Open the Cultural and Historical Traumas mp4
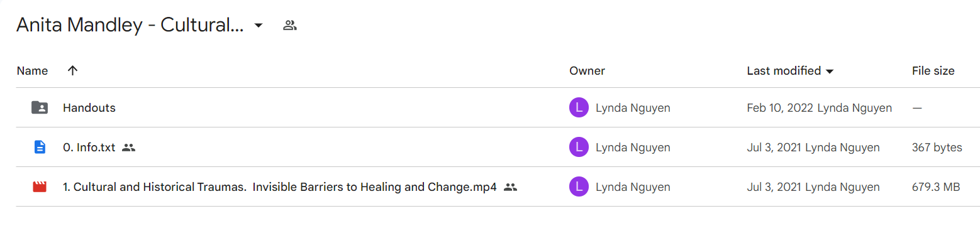980x243 pixels. tap(279, 187)
